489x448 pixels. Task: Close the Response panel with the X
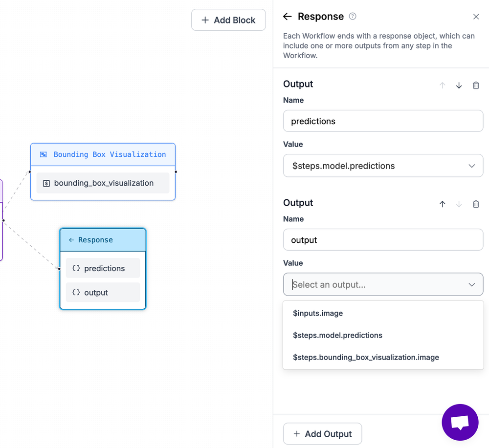[476, 16]
